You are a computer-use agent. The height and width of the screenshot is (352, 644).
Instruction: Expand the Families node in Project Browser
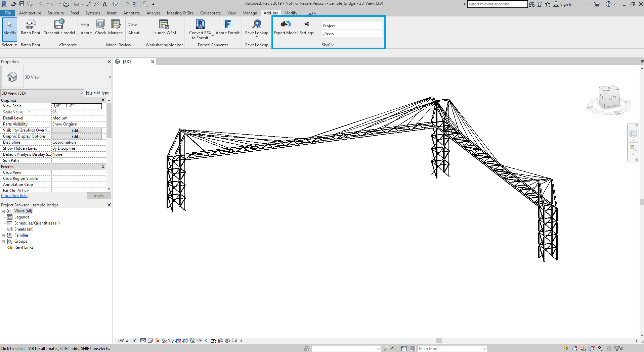(3, 236)
